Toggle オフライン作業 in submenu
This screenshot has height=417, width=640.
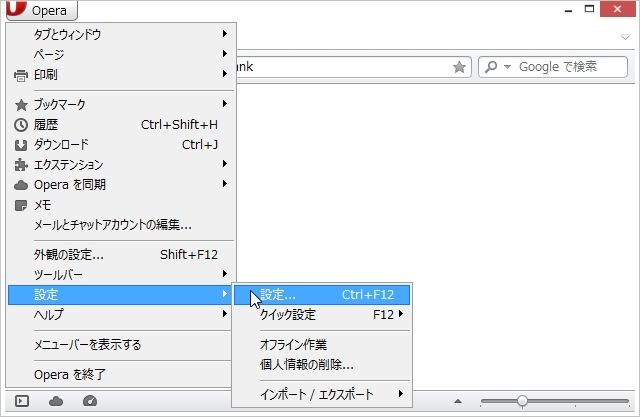[x=322, y=345]
